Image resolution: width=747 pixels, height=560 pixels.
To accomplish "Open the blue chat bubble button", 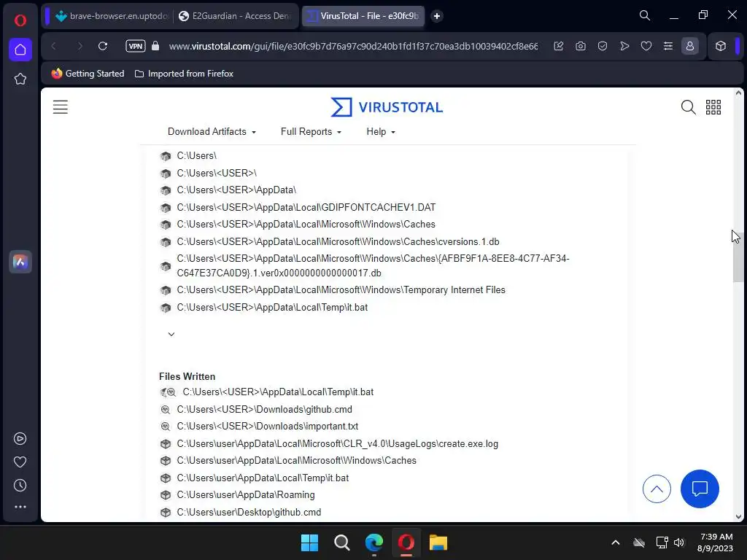I will [x=700, y=489].
